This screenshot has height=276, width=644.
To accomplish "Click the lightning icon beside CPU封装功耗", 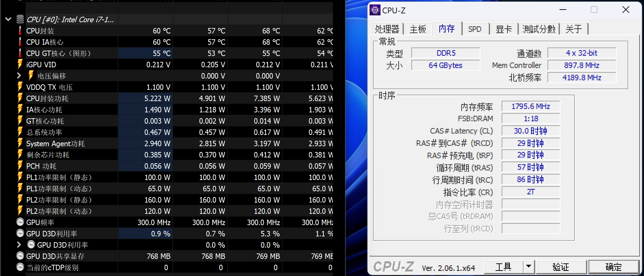I will [x=20, y=98].
